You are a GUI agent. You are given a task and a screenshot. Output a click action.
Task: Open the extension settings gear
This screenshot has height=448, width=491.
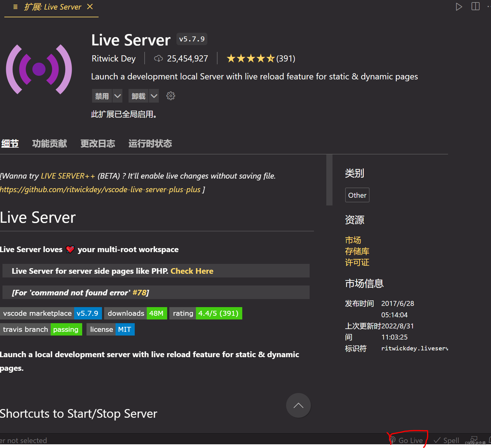coord(171,96)
